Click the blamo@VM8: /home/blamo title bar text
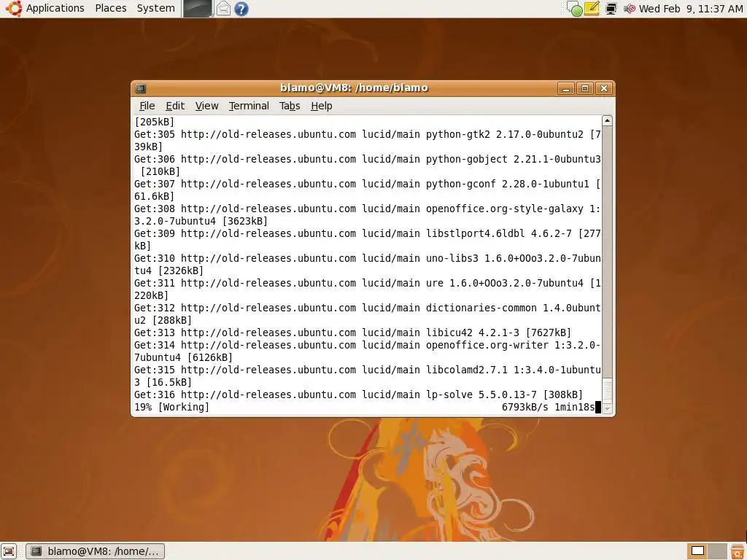This screenshot has width=747, height=560. [x=354, y=87]
